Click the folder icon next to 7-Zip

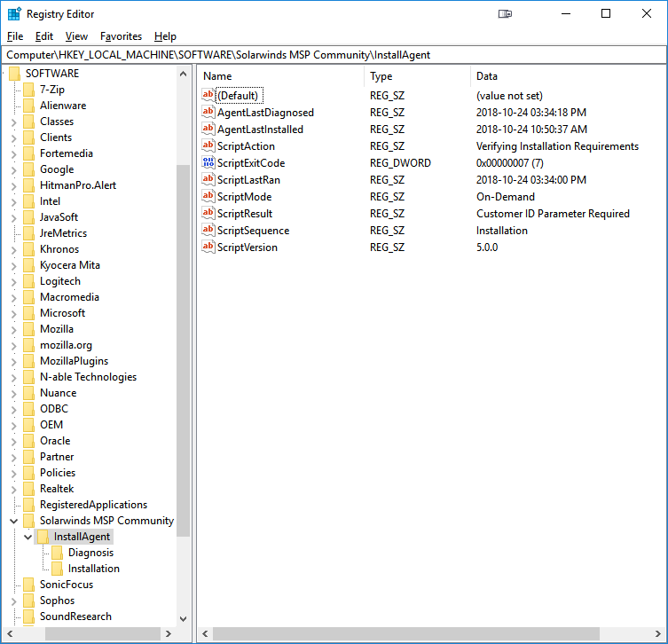28,90
